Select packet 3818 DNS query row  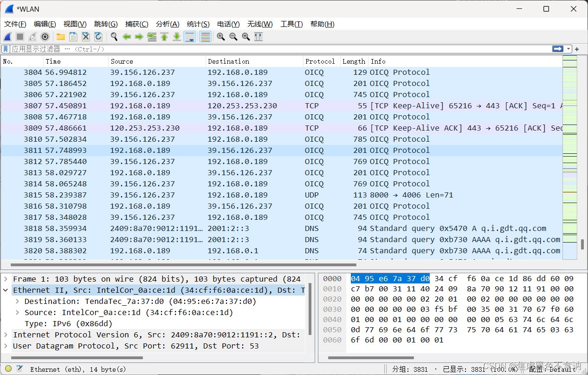pyautogui.click(x=281, y=229)
